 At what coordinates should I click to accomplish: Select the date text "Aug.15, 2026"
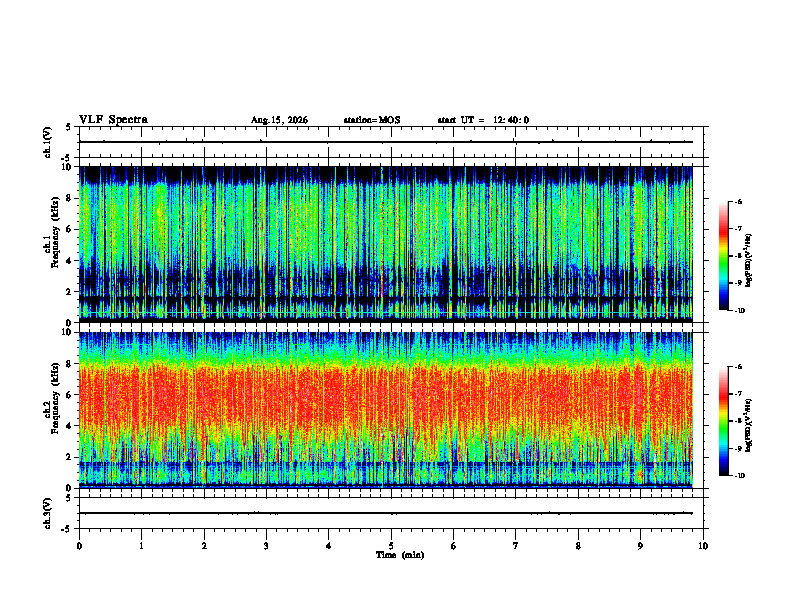(x=279, y=120)
